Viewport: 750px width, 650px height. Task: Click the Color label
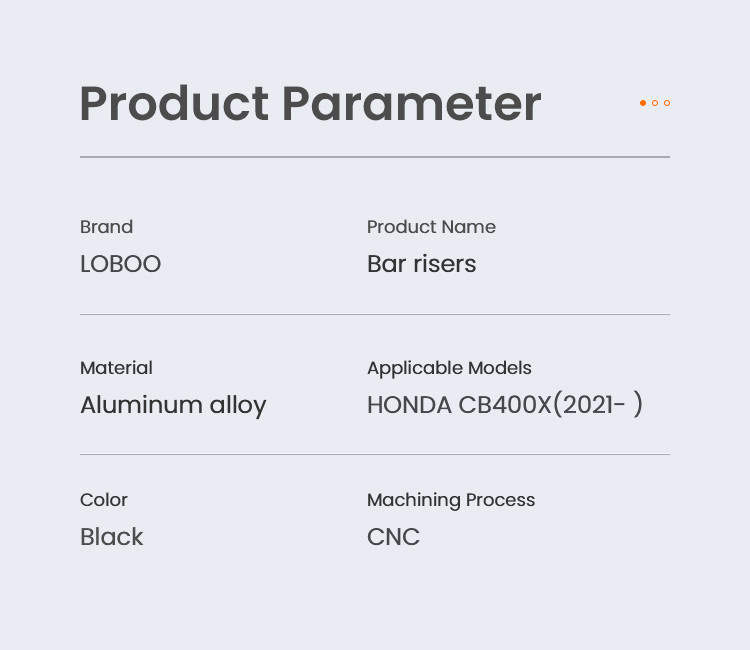[104, 500]
